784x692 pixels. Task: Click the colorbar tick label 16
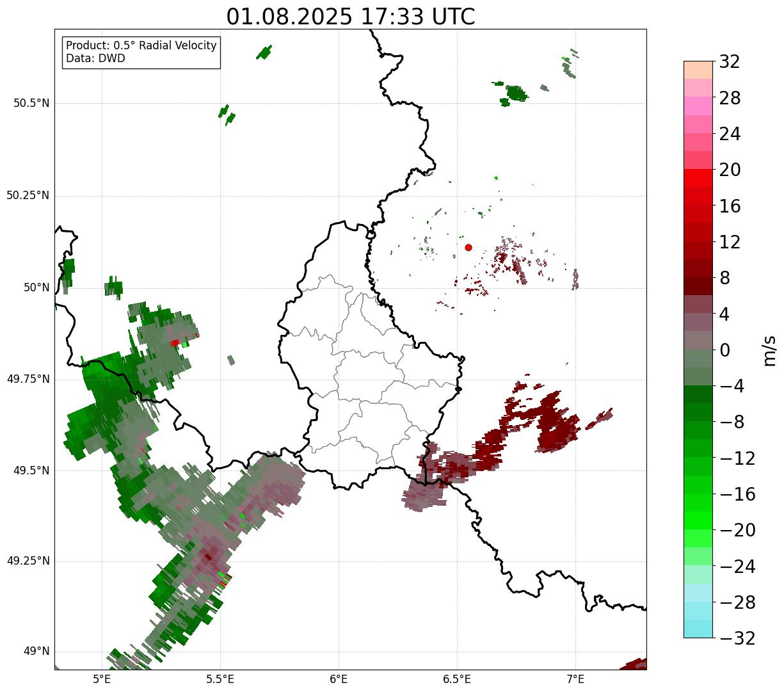[x=730, y=206]
